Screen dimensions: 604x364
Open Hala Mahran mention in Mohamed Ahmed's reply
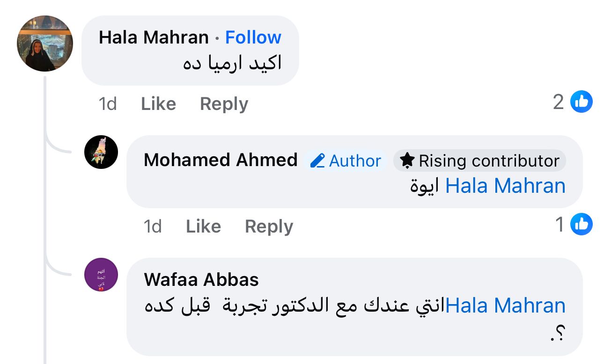point(505,186)
